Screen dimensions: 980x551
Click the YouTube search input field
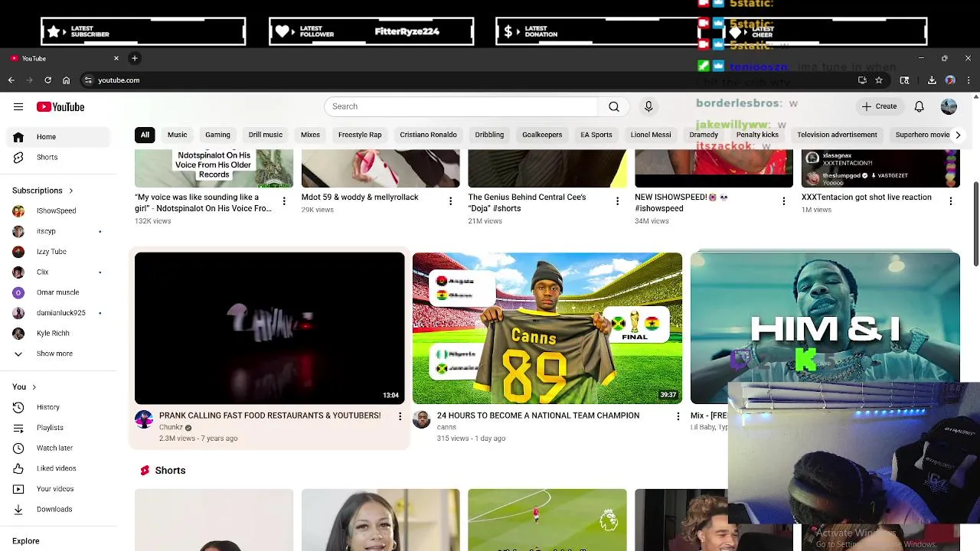461,106
